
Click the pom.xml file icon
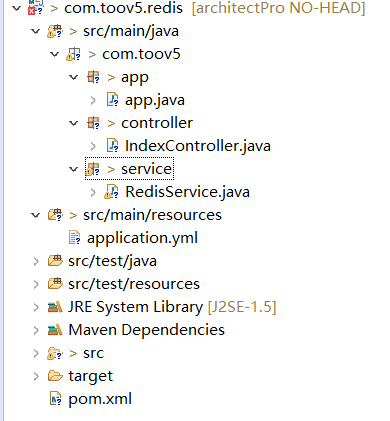click(x=55, y=399)
